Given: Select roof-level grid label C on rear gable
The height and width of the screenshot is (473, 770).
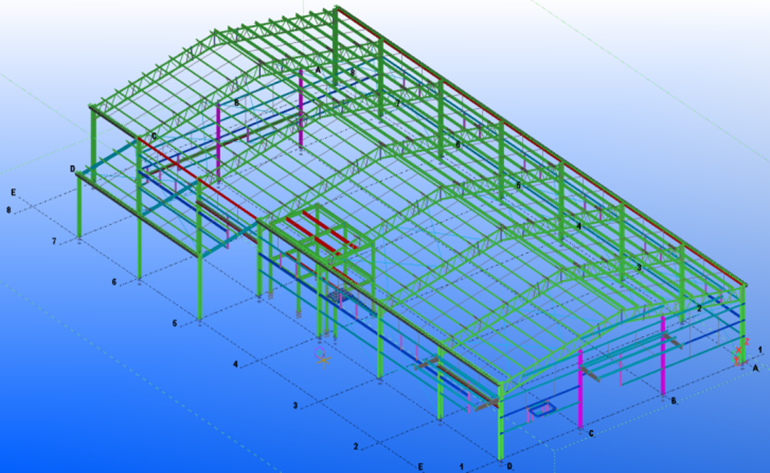Looking at the screenshot, I should pos(154,136).
